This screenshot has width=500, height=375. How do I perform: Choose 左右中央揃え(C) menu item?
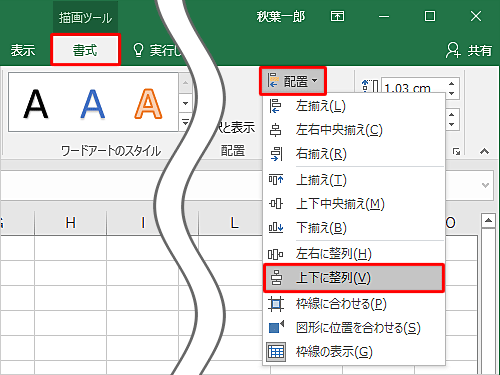[354, 130]
